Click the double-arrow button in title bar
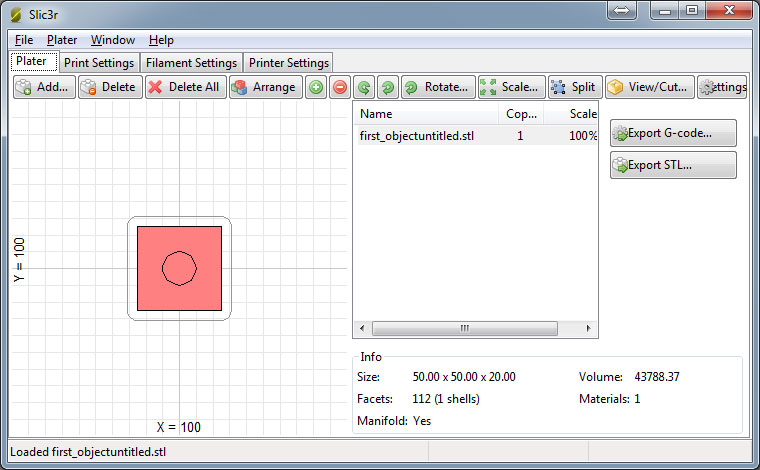760x470 pixels. (621, 10)
